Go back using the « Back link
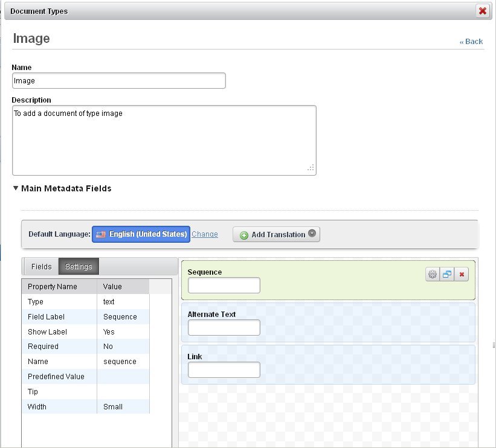Viewport: 496px width, 448px height. point(471,42)
